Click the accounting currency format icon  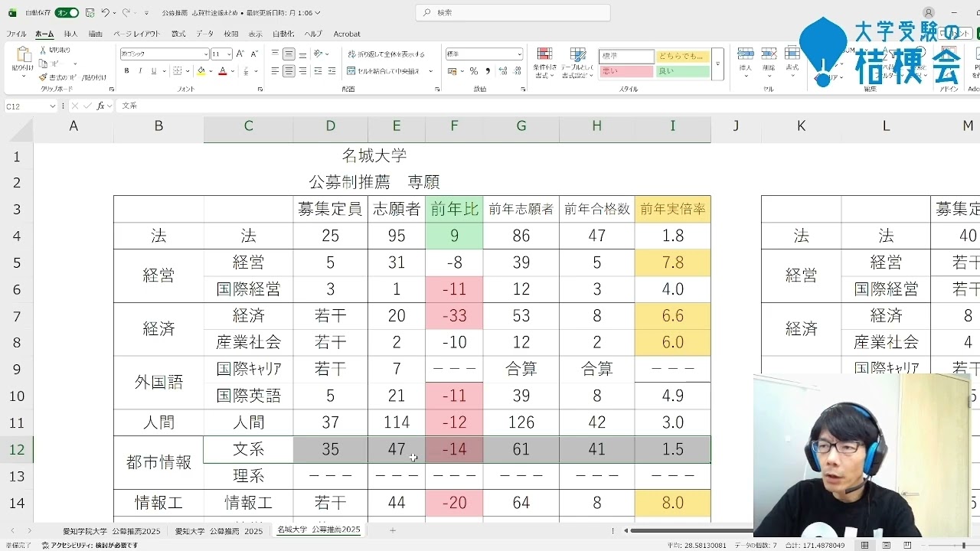tap(452, 71)
